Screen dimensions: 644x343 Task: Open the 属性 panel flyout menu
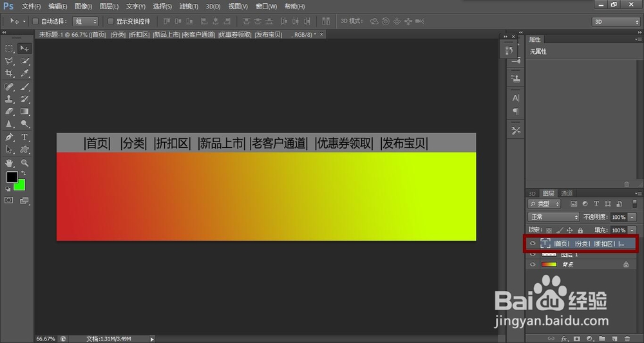click(638, 39)
